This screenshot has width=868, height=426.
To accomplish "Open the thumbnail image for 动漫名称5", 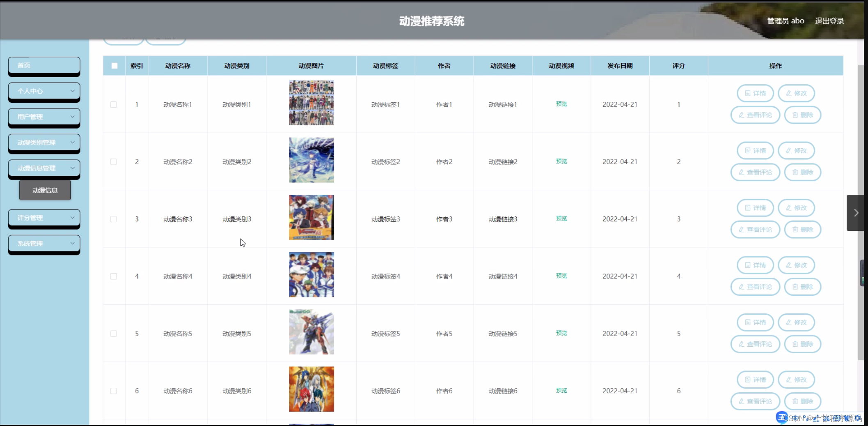I will point(311,332).
